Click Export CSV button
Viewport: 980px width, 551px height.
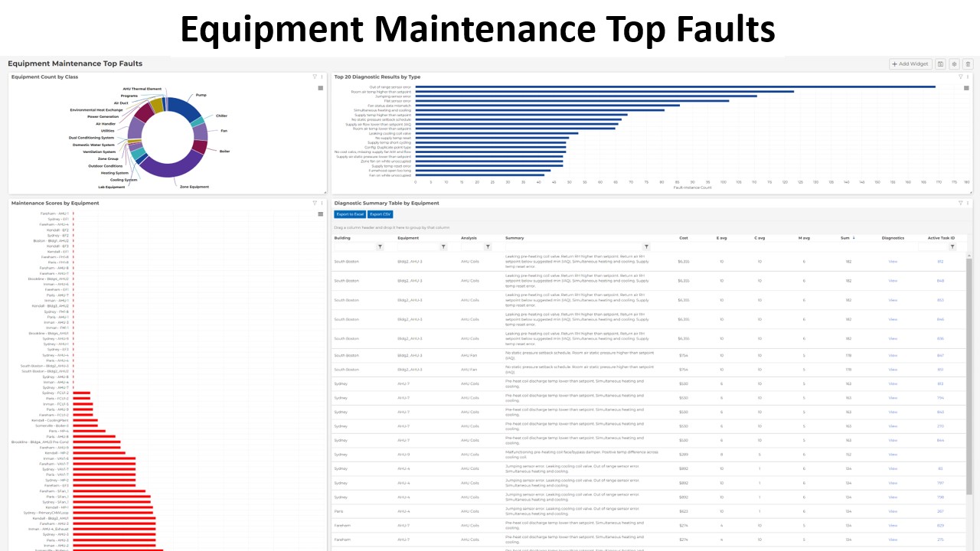pos(380,214)
